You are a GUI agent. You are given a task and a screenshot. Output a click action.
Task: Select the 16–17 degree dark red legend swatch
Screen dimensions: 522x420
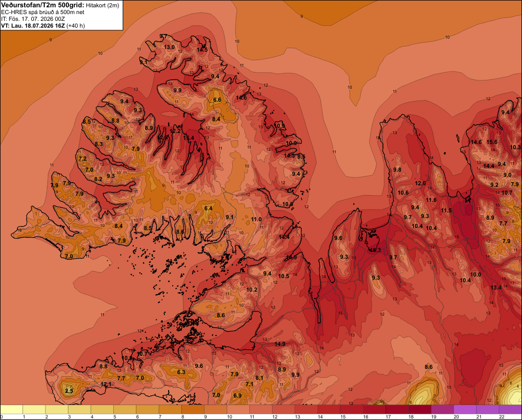(x=374, y=410)
